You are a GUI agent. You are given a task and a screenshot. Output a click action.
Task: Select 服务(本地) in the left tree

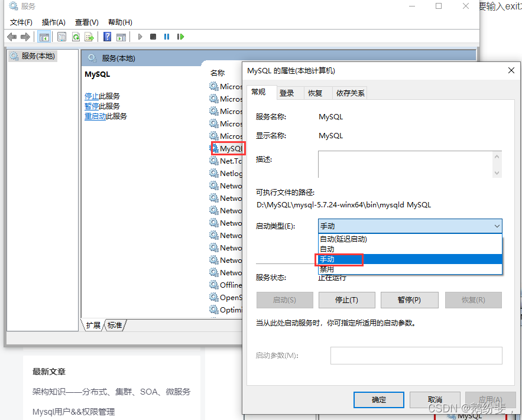(33, 56)
